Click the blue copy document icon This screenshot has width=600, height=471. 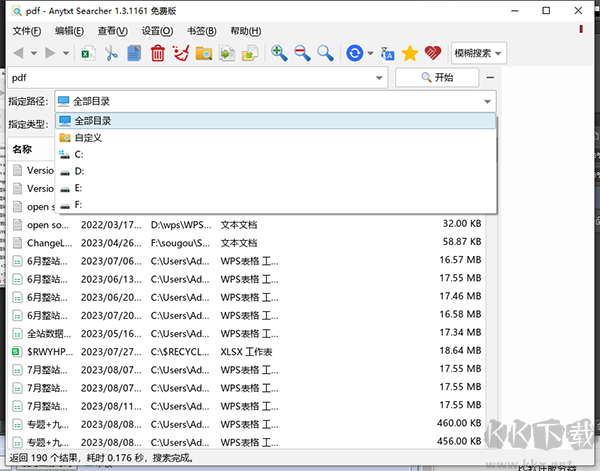tap(134, 53)
